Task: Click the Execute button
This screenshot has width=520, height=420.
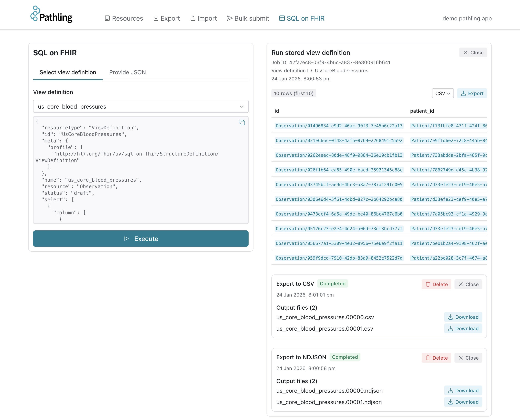Action: click(x=141, y=239)
